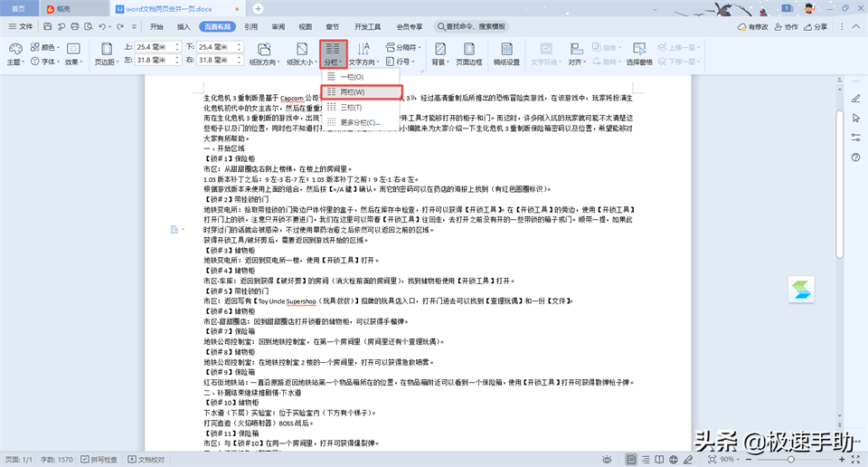868x467 pixels.
Task: Click the 文字方向 (text direction) icon
Action: click(x=363, y=52)
